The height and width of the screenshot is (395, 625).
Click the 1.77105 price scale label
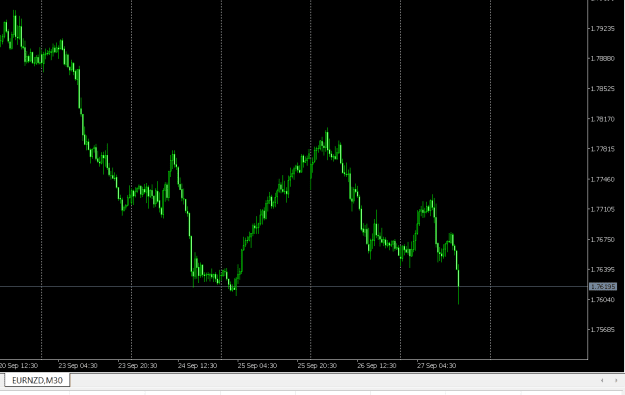603,210
